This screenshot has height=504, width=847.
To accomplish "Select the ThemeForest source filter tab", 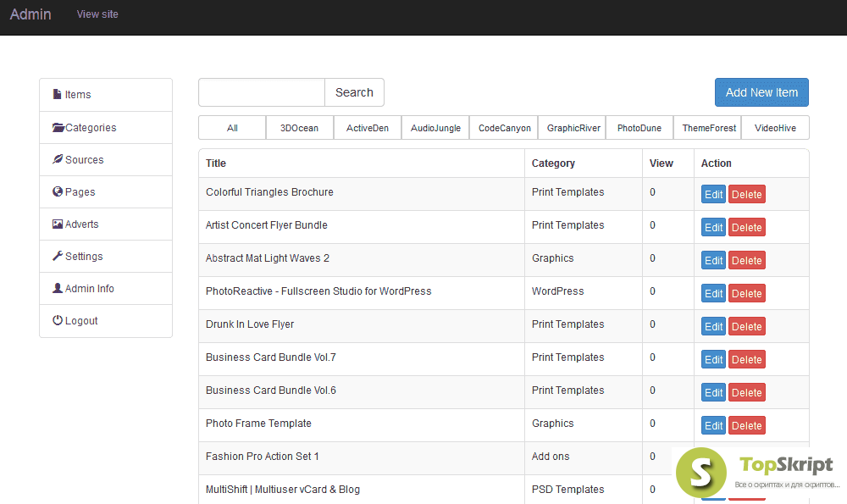I will (x=709, y=128).
